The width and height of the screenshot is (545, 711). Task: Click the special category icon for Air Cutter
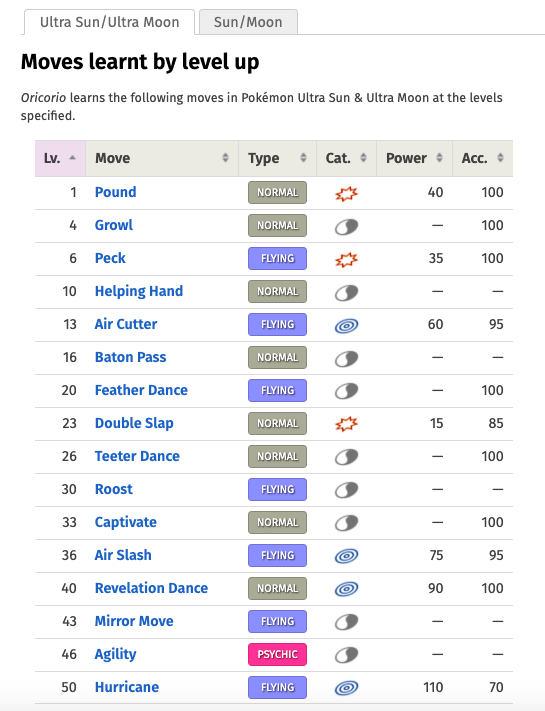346,325
